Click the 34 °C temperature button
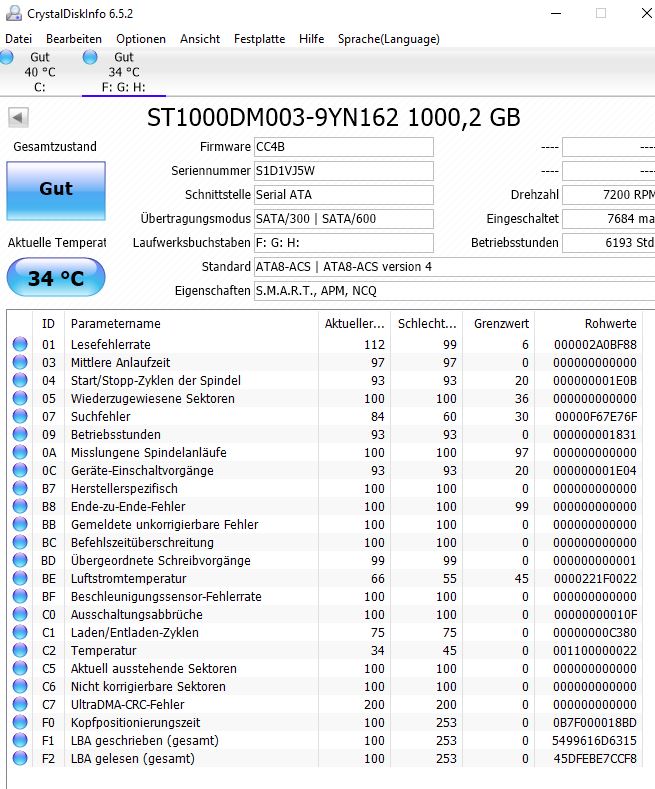Viewport: 655px width, 789px height. [56, 277]
